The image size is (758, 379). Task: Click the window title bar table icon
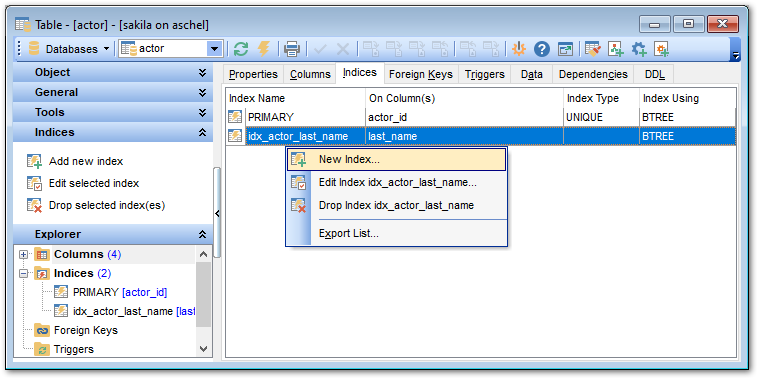(x=22, y=24)
